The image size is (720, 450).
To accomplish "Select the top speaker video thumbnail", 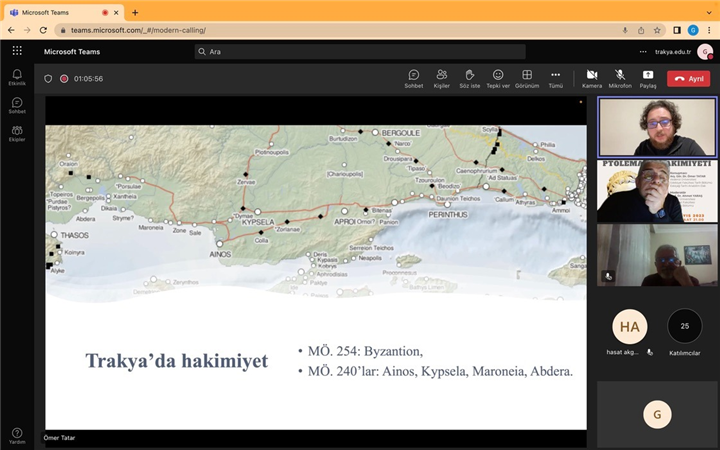I will [657, 127].
